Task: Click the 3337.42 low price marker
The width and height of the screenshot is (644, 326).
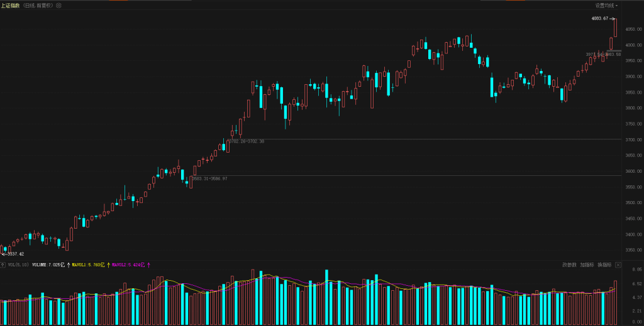Action: tap(14, 254)
